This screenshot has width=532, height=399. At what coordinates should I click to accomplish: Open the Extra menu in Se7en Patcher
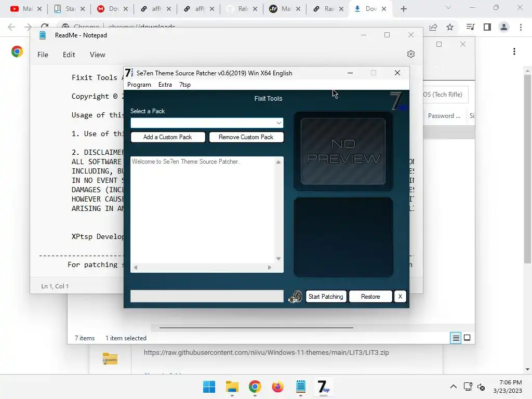pos(165,85)
